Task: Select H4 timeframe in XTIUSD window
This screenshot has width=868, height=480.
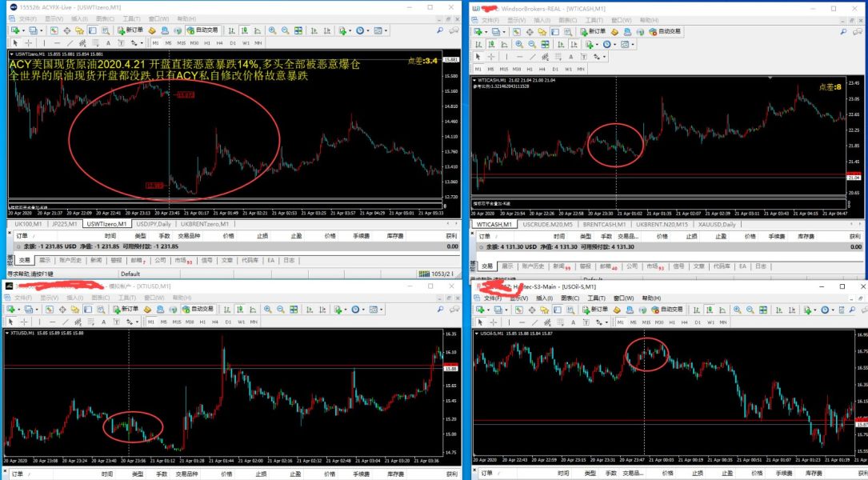Action: click(x=215, y=322)
